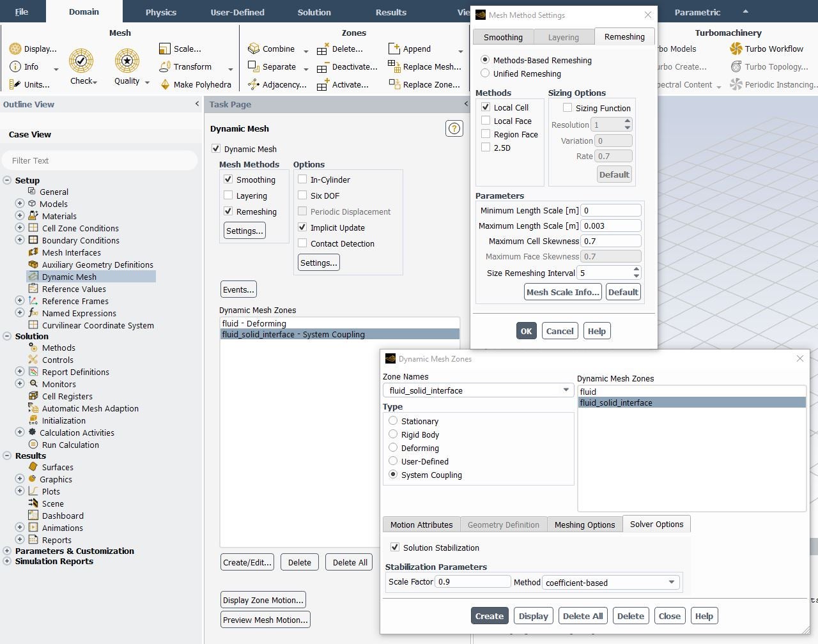The image size is (818, 644).
Task: Run the mesh Check tool
Action: [x=81, y=61]
